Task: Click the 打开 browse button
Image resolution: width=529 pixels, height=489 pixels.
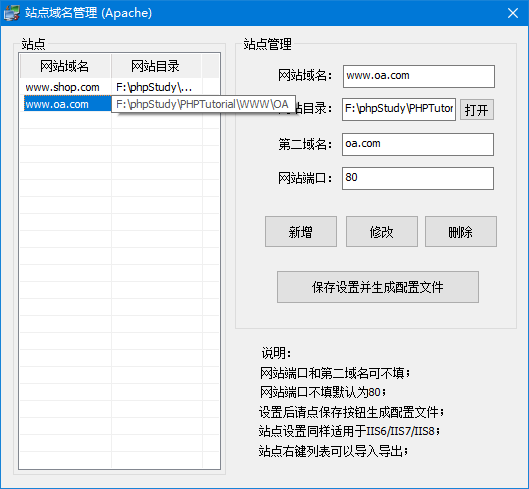Action: coord(477,110)
